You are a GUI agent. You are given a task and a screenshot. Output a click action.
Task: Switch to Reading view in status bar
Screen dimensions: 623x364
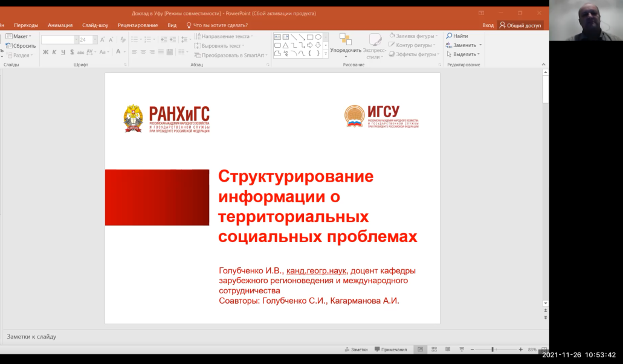(x=448, y=350)
